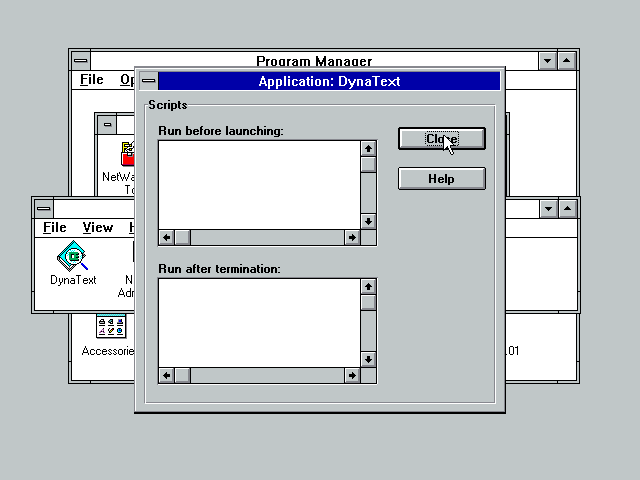Open the File menu of the group window
This screenshot has width=640, height=480.
[x=55, y=227]
